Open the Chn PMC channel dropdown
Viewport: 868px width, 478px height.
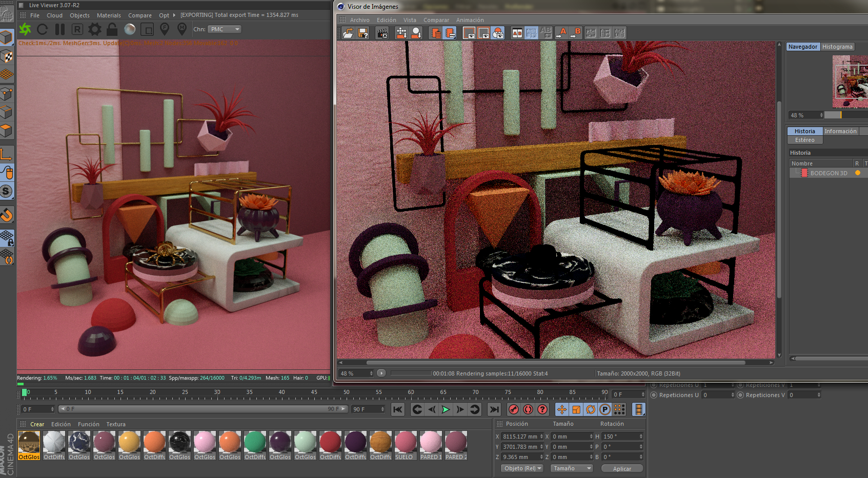pyautogui.click(x=225, y=29)
